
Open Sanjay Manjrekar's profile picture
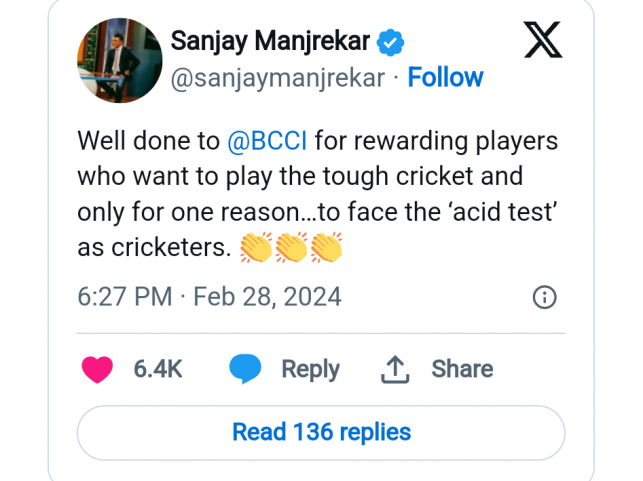120,59
